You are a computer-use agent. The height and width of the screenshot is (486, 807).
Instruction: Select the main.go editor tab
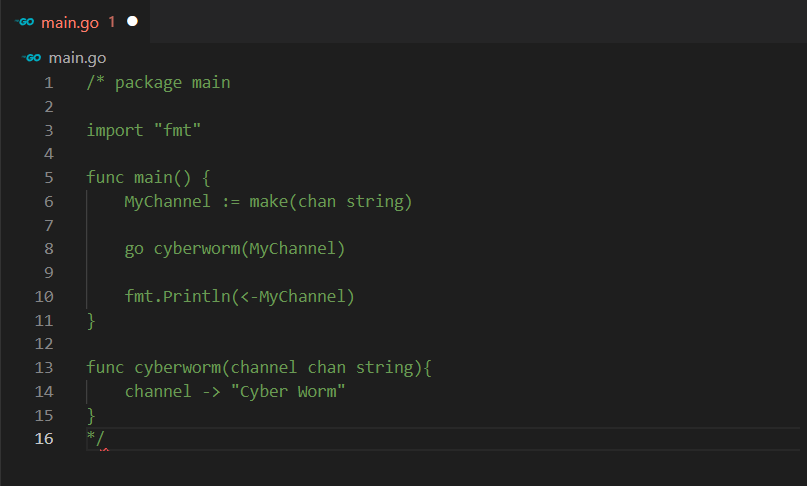(x=70, y=21)
